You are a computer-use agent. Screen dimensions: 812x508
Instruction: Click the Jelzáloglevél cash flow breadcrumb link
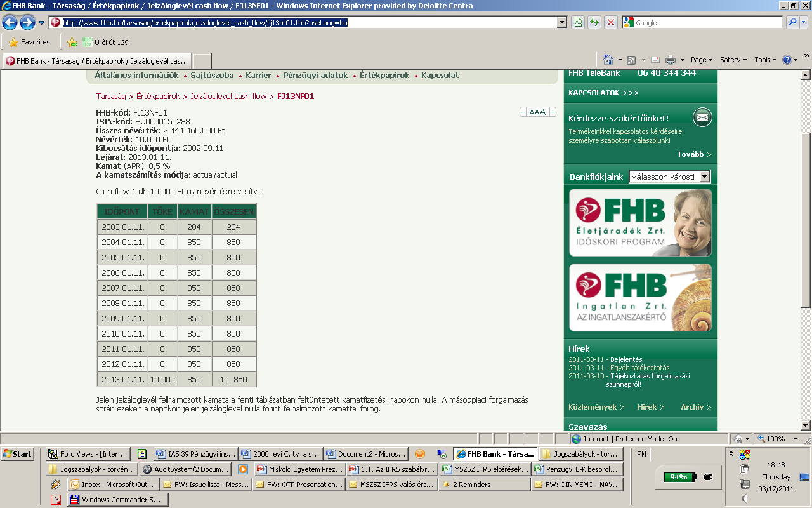click(x=228, y=97)
